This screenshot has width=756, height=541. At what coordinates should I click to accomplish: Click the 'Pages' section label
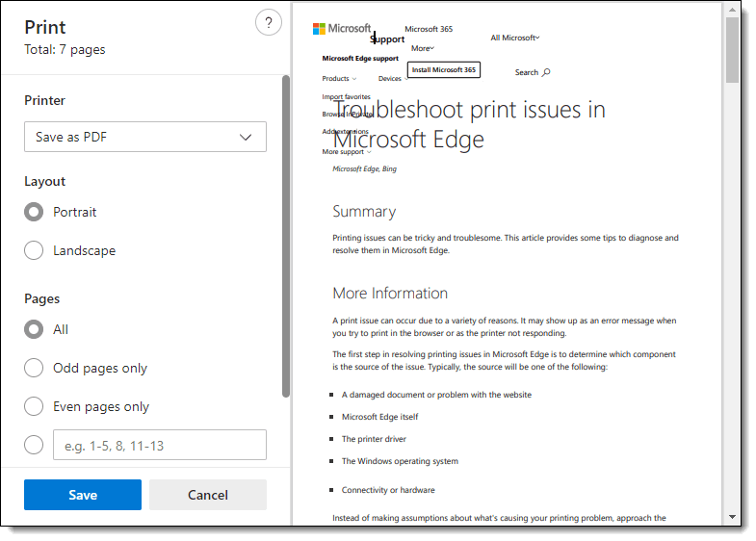(x=42, y=298)
